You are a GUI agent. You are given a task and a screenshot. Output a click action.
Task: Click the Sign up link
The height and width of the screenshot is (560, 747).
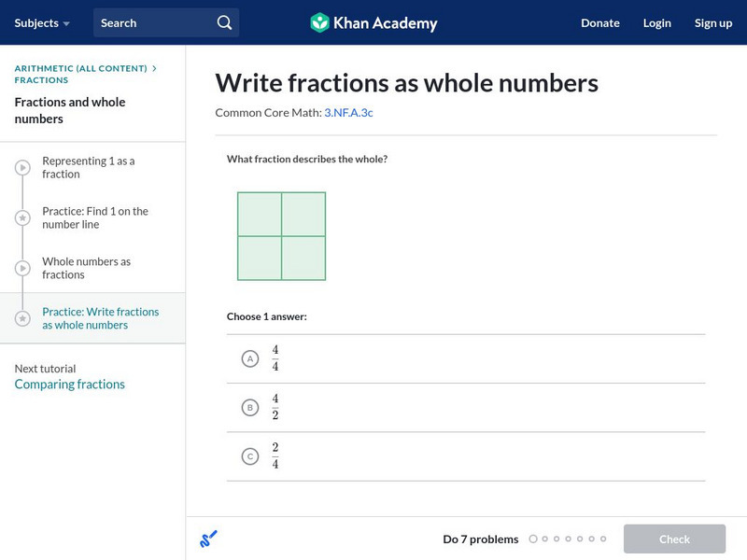point(712,22)
